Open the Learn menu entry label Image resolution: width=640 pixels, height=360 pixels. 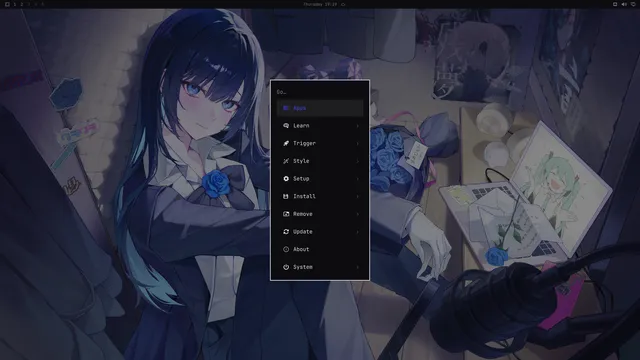coord(301,126)
